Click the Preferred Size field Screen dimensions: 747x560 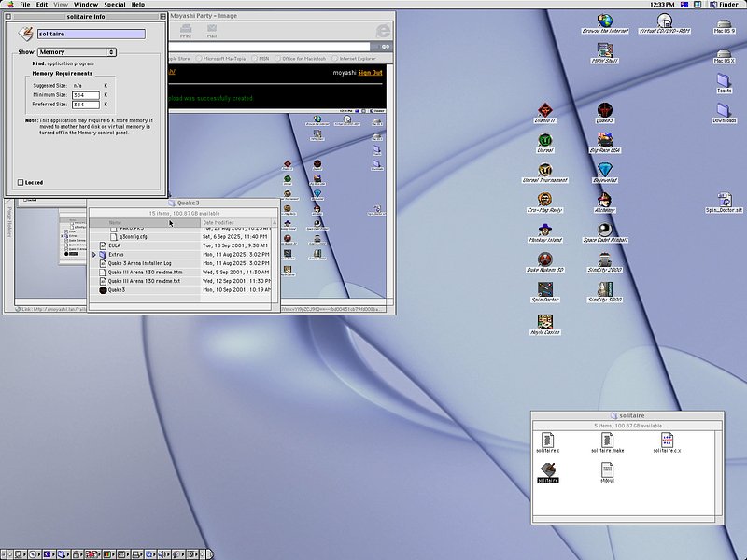[x=86, y=105]
